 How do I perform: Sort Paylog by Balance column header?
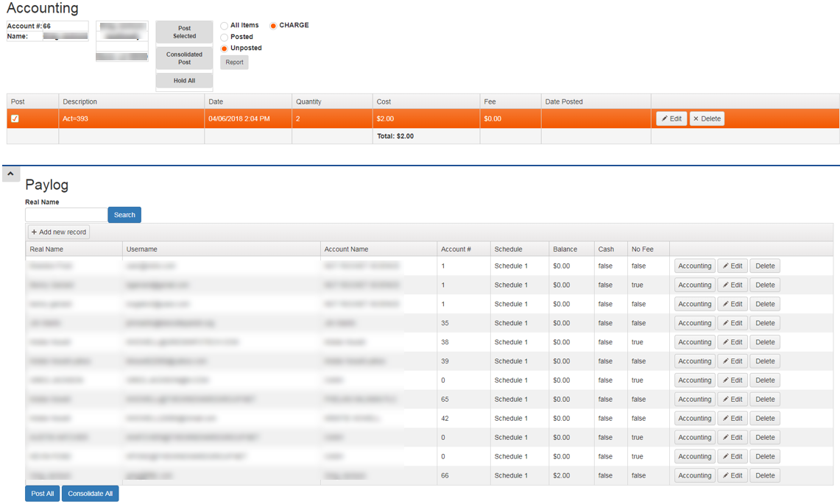click(565, 249)
